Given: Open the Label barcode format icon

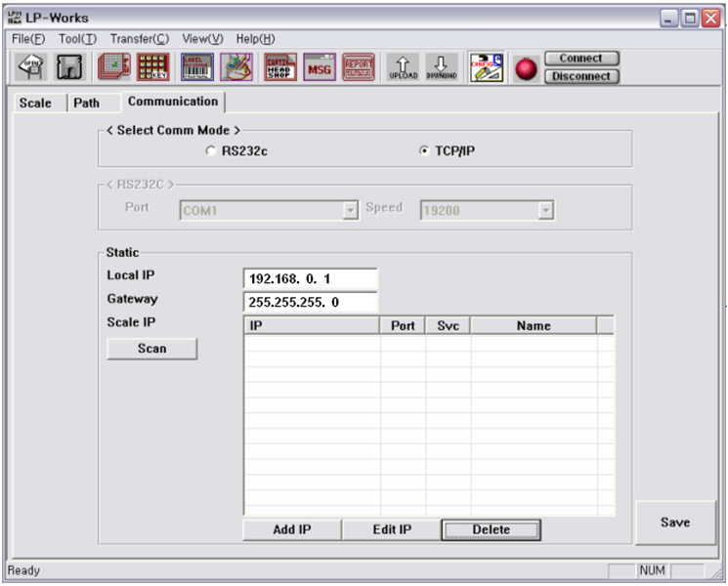Looking at the screenshot, I should tap(197, 67).
